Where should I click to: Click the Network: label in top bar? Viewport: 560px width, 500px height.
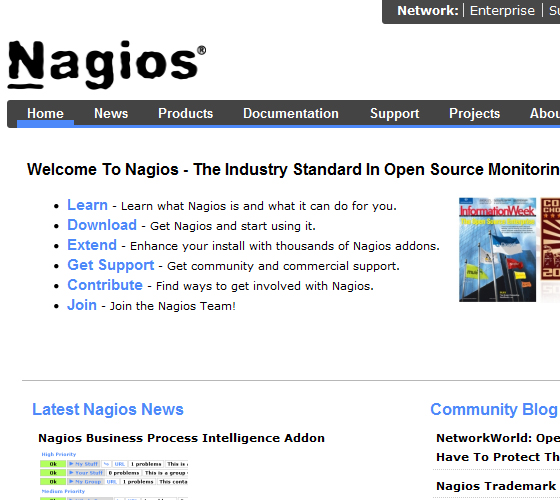428,11
